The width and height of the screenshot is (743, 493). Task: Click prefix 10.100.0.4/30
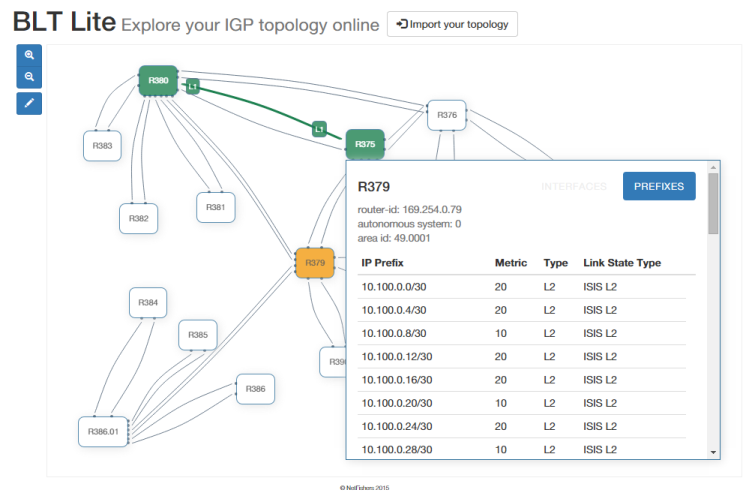click(394, 310)
